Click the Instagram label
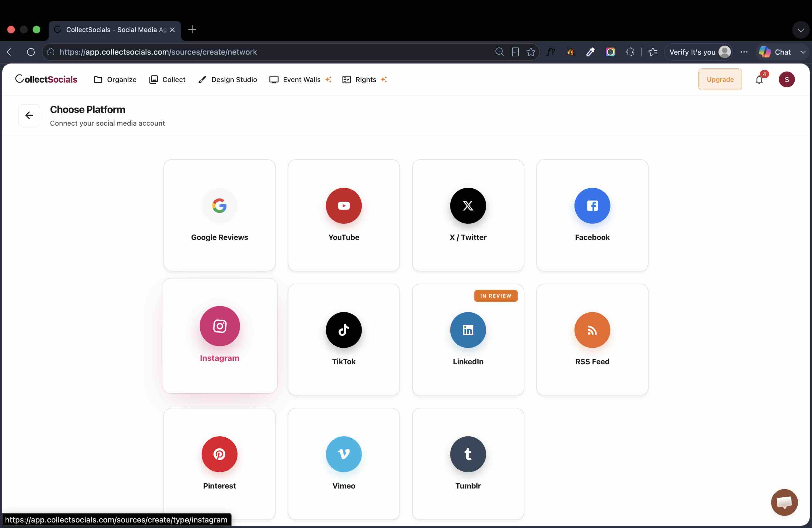The width and height of the screenshot is (812, 528). pos(219,358)
